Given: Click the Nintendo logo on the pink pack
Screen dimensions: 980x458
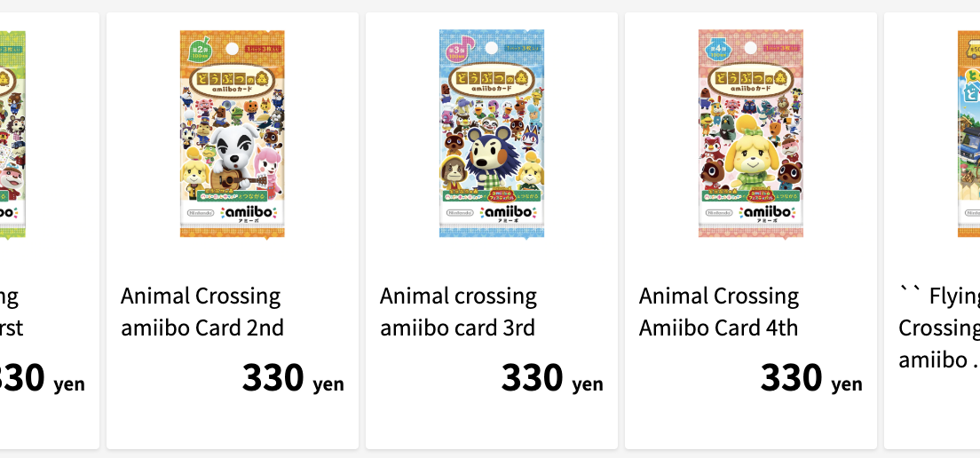Looking at the screenshot, I should [x=718, y=213].
